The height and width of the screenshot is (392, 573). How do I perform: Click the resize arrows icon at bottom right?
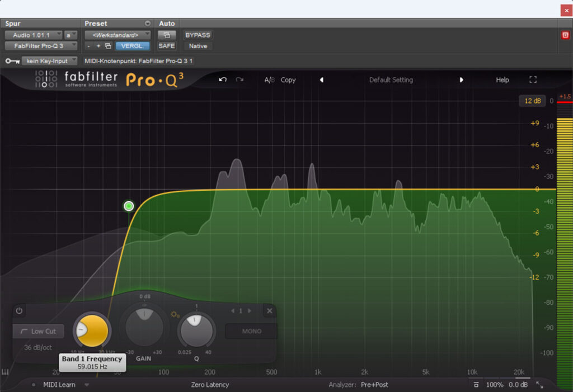pyautogui.click(x=539, y=385)
